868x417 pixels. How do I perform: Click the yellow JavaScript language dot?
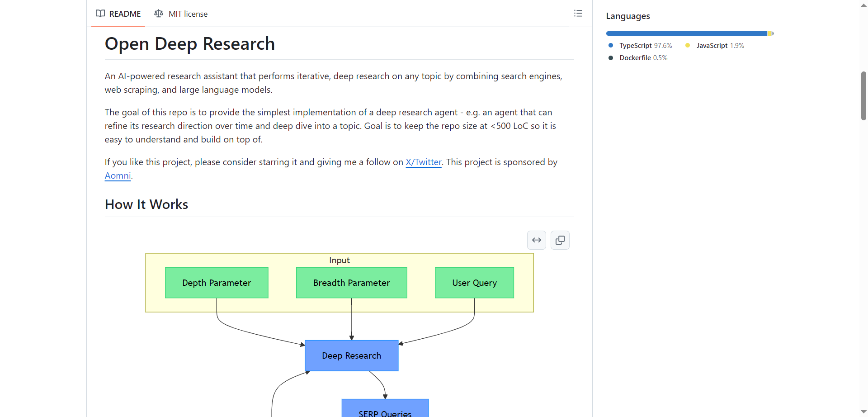click(x=688, y=45)
